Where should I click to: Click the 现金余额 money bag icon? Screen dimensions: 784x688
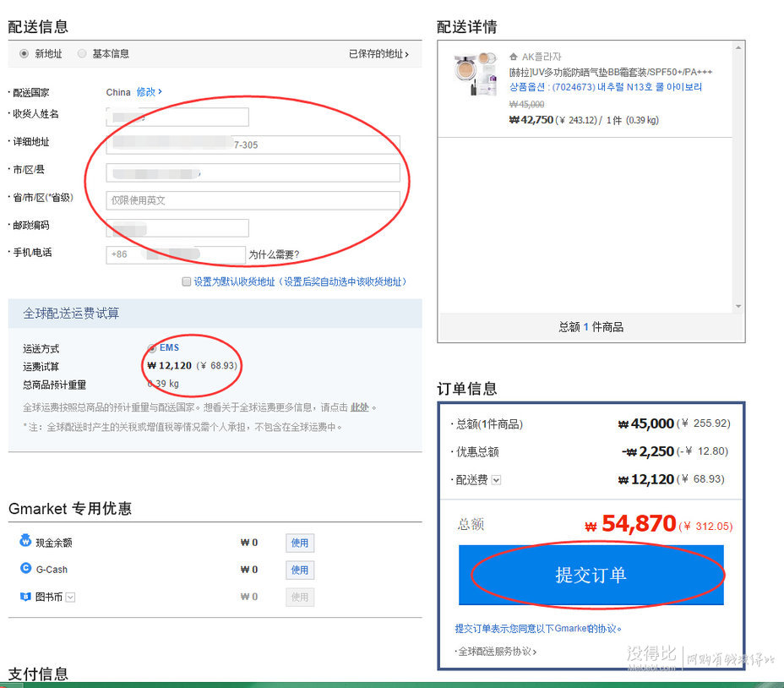[25, 540]
